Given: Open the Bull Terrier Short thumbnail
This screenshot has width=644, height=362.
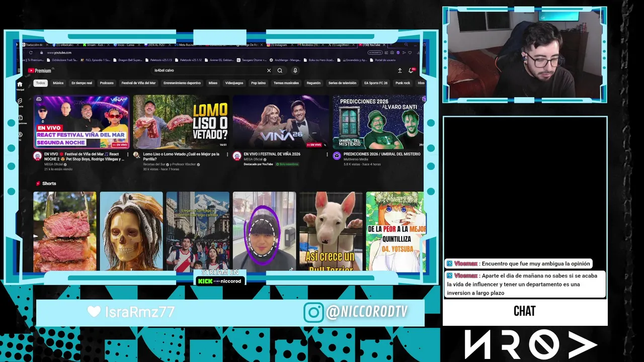Looking at the screenshot, I should [x=331, y=232].
